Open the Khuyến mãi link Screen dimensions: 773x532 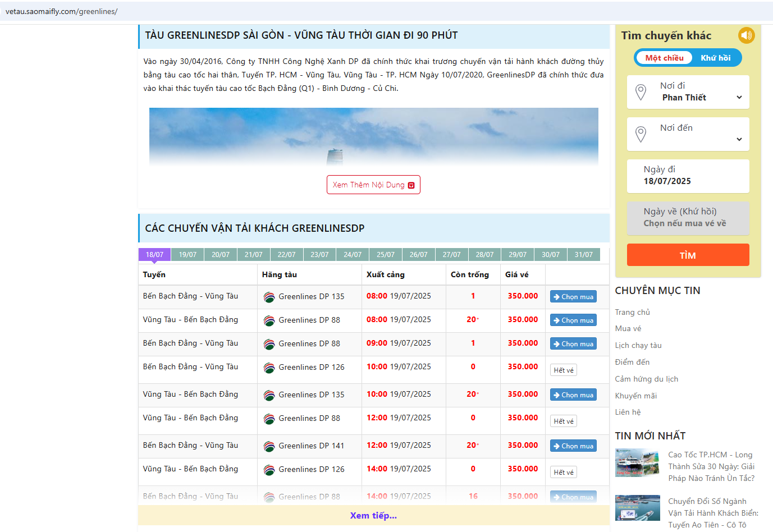tap(636, 396)
